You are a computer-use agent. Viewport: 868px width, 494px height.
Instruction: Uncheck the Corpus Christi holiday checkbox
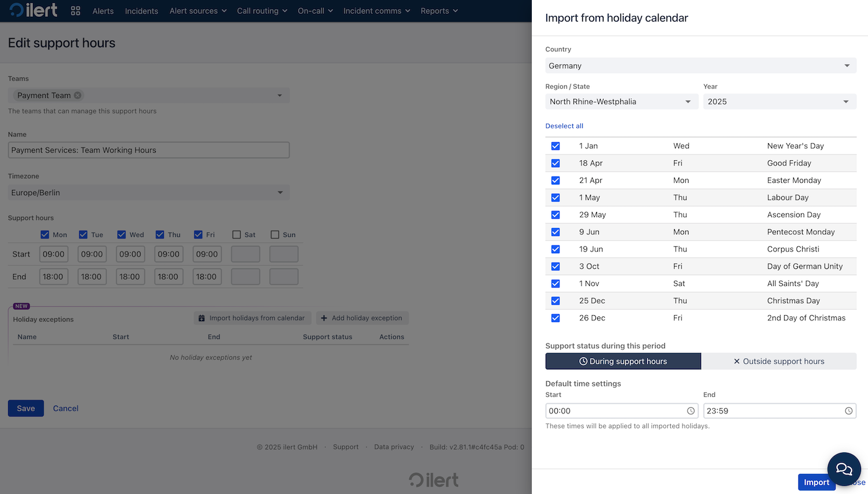[556, 249]
